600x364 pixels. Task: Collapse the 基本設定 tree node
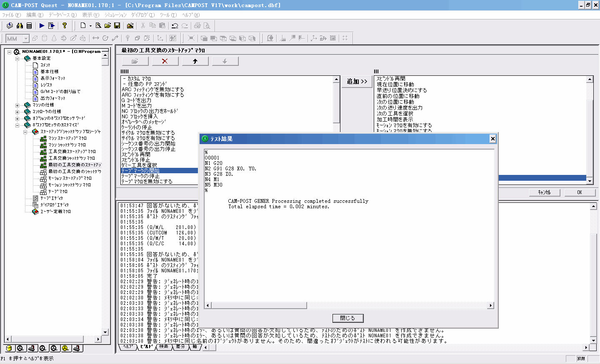click(17, 58)
